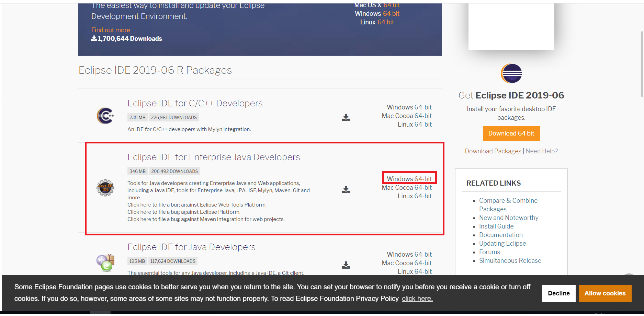This screenshot has width=644, height=316.
Task: Open the Need Help? link
Action: [542, 151]
